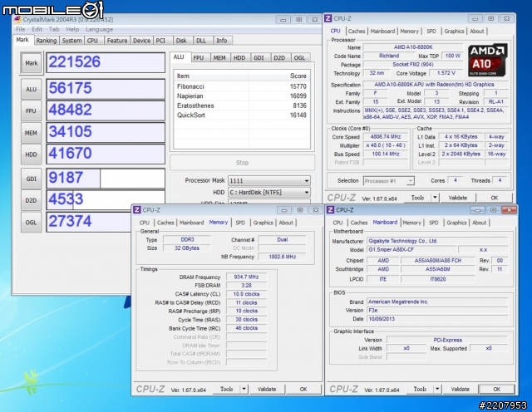
Task: Select the FPU results tab
Action: (199, 58)
